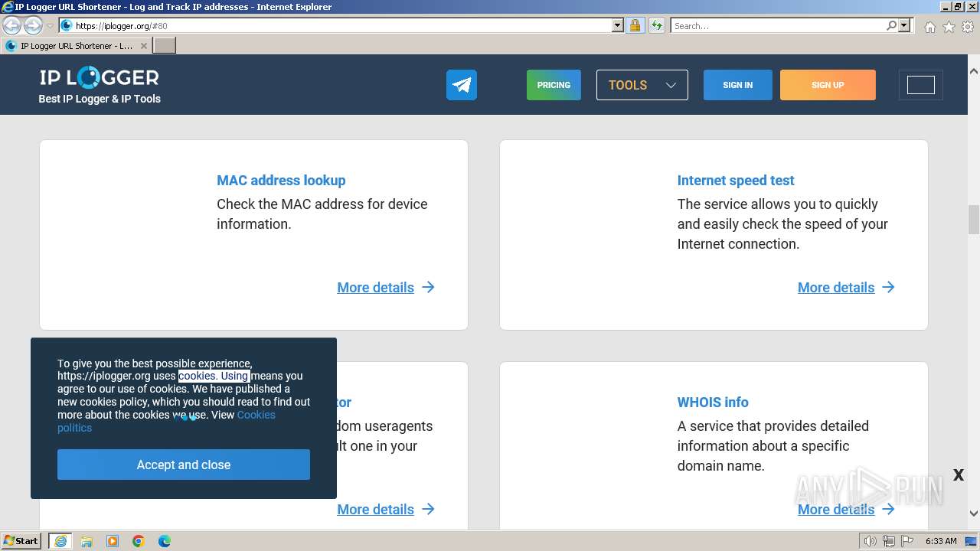
Task: Open a new blank tab
Action: coord(165,45)
